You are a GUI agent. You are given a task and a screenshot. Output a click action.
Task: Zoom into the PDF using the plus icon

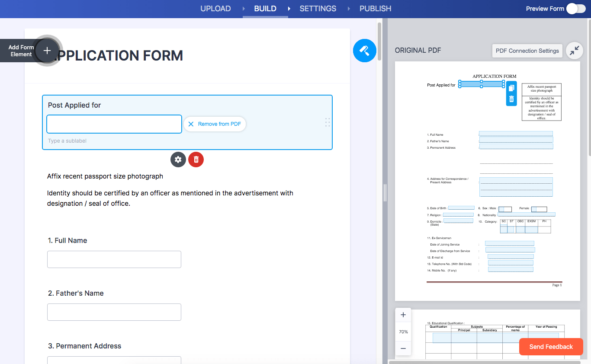pos(403,315)
